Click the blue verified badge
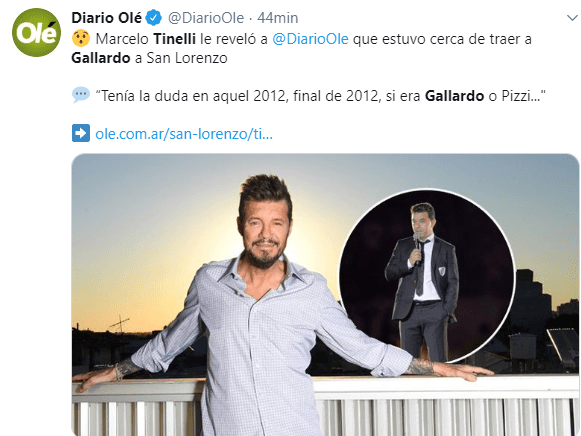 pyautogui.click(x=153, y=18)
